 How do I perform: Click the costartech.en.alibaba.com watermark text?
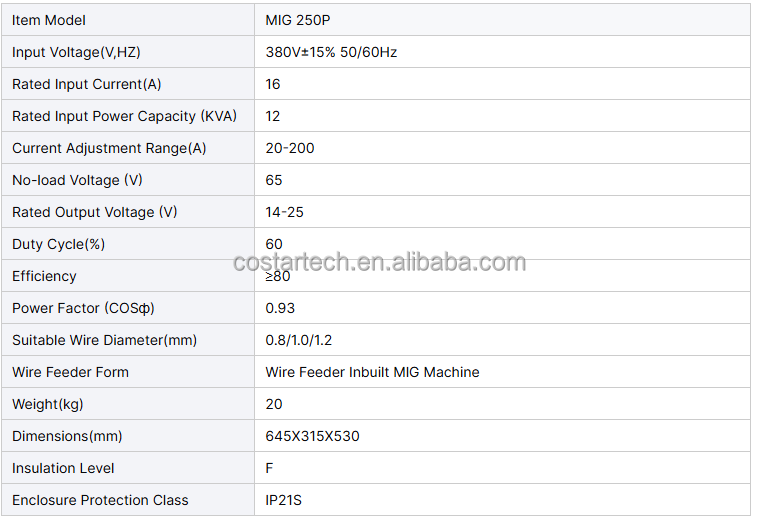(379, 262)
